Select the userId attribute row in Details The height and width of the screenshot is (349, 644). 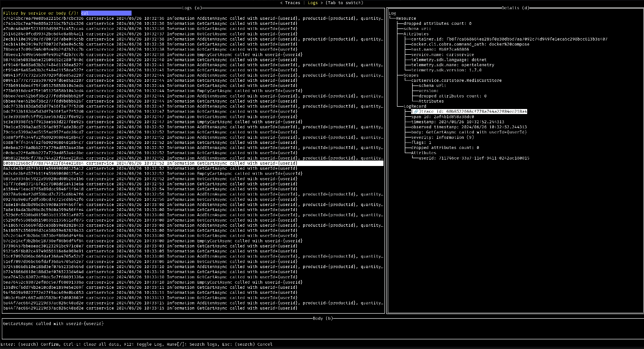click(474, 158)
